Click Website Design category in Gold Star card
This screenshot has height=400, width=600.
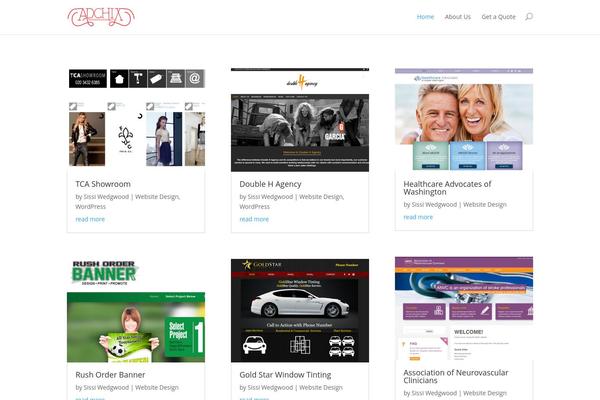coord(321,388)
